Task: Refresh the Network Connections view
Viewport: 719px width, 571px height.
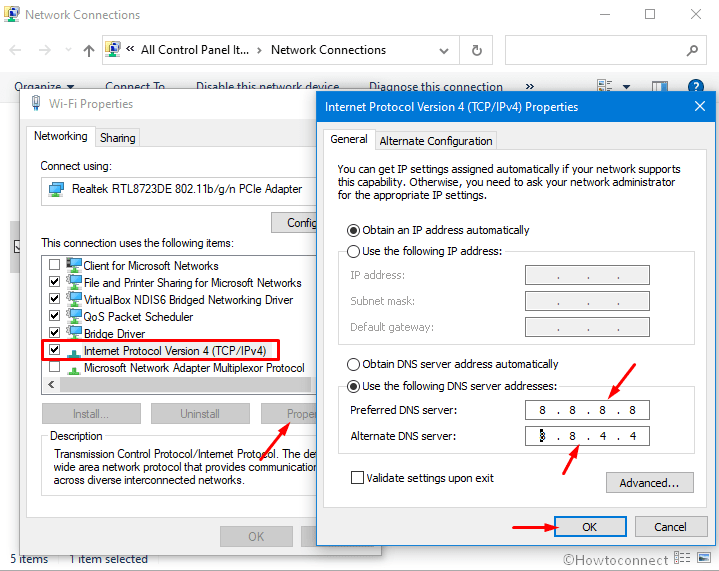Action: pyautogui.click(x=476, y=50)
